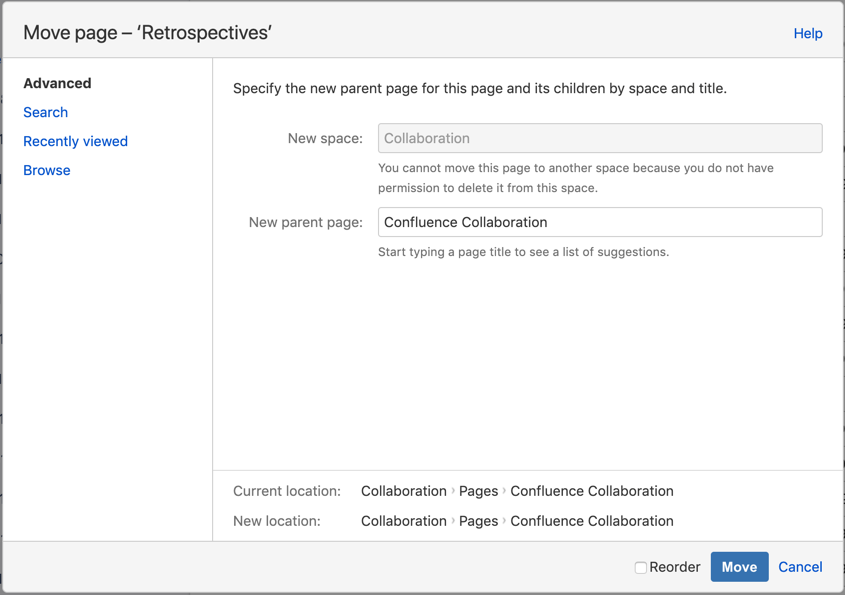Click the 'New space:' label
Viewport: 845px width, 595px height.
click(x=325, y=139)
